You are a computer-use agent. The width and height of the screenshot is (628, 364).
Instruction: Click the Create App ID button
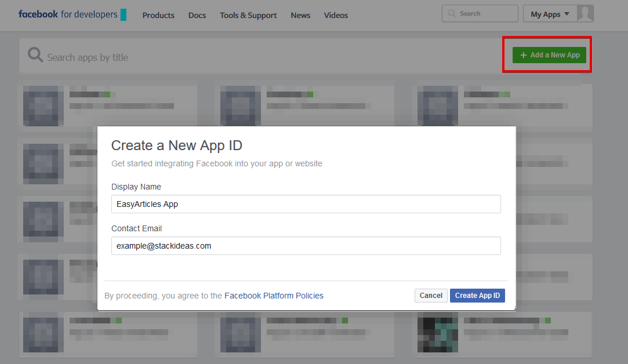point(477,296)
